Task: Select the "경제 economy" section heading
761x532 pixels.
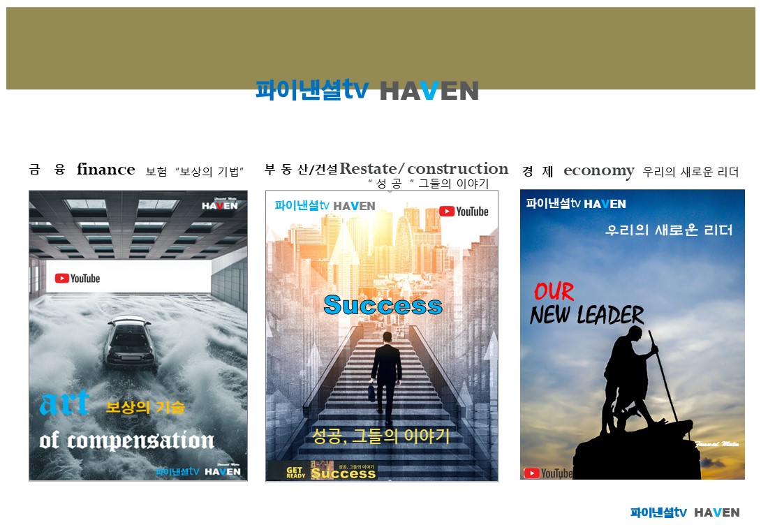Action: [579, 171]
